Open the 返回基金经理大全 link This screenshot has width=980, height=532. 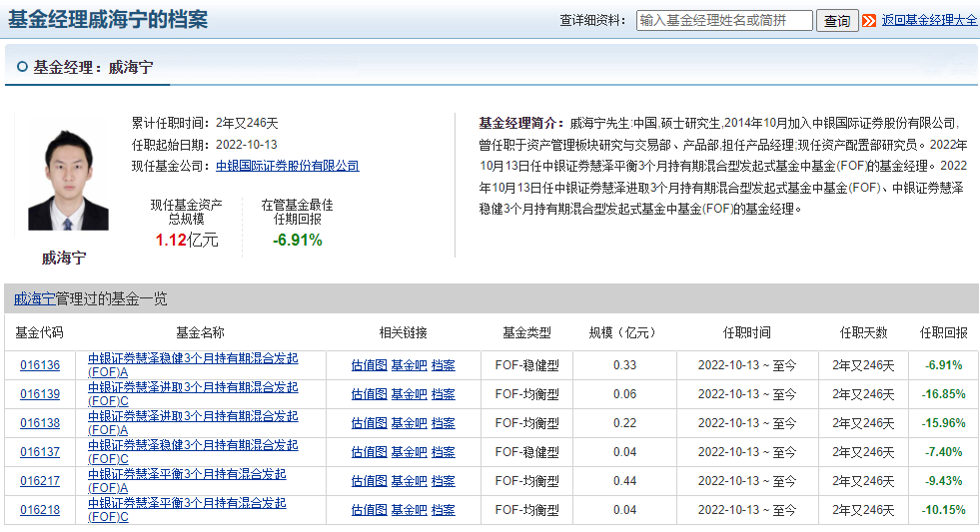[929, 20]
